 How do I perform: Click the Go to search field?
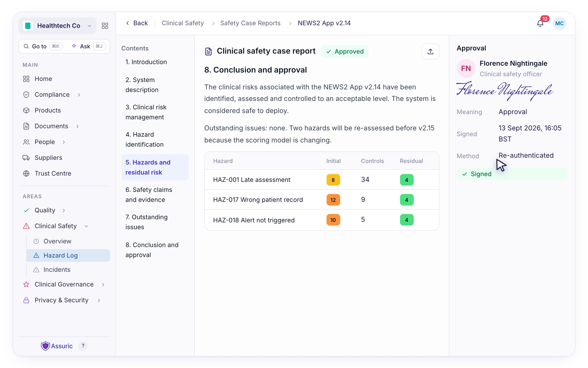point(43,47)
